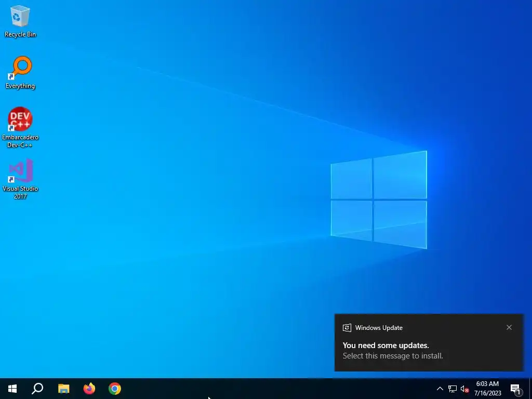This screenshot has height=399, width=532.
Task: Launch Firefox from taskbar
Action: point(89,389)
